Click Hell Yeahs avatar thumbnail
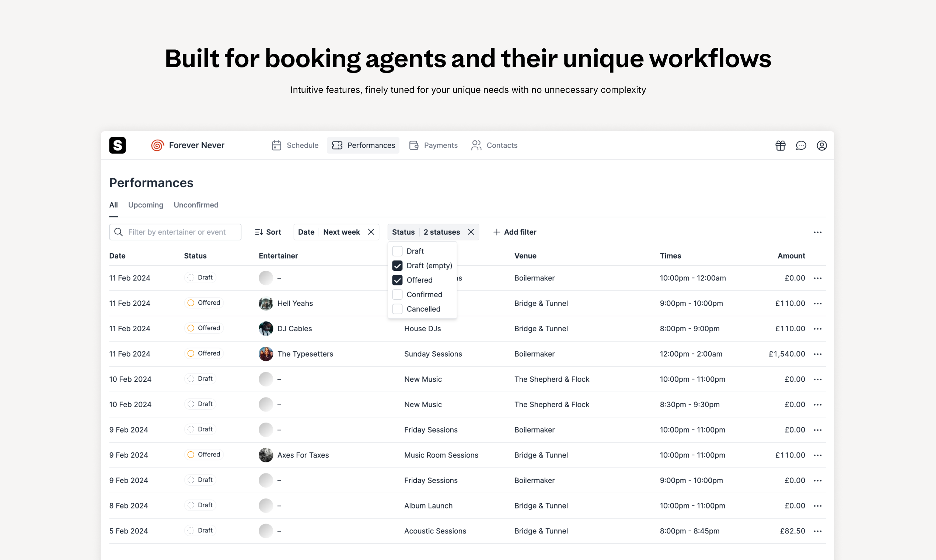This screenshot has width=936, height=560. coord(266,304)
